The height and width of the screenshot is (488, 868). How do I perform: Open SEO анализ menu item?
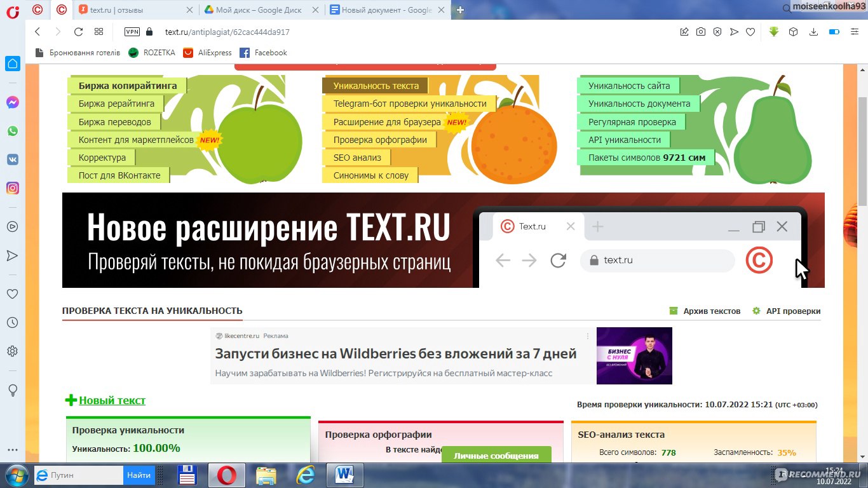coord(356,158)
